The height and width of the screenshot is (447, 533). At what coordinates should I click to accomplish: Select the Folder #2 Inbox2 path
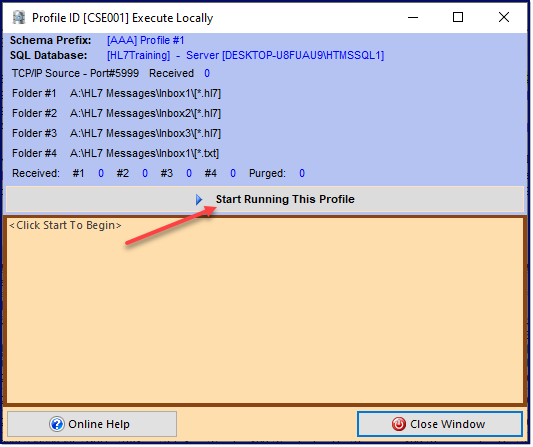(x=145, y=114)
